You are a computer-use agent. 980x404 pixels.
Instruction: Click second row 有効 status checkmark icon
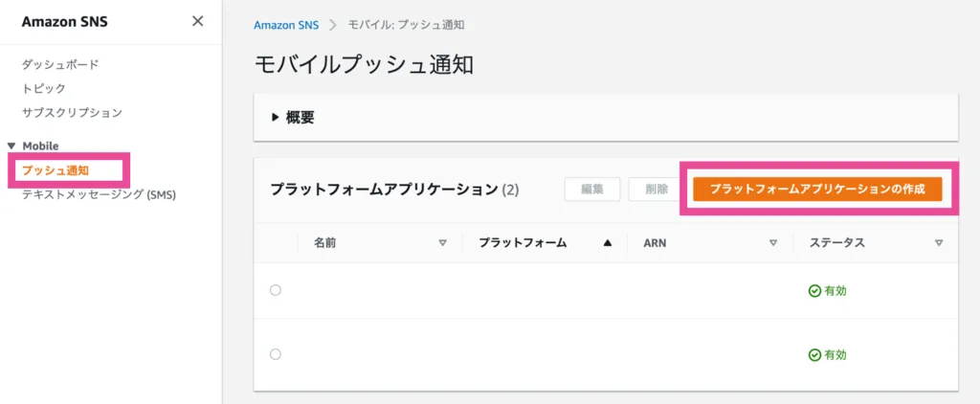point(814,354)
